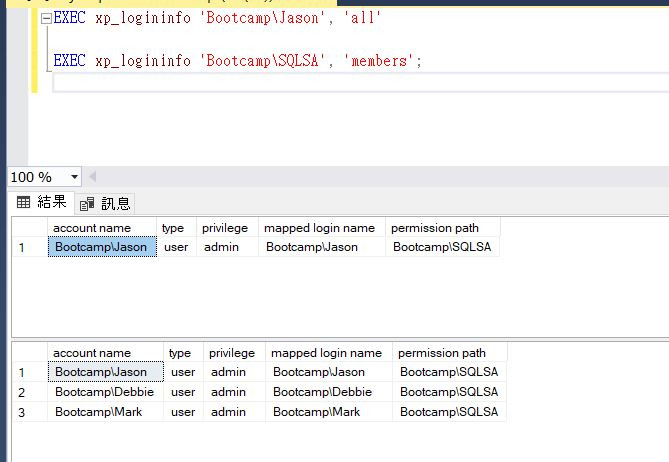Click 'user' type cell in first grid
669x462 pixels.
[177, 247]
